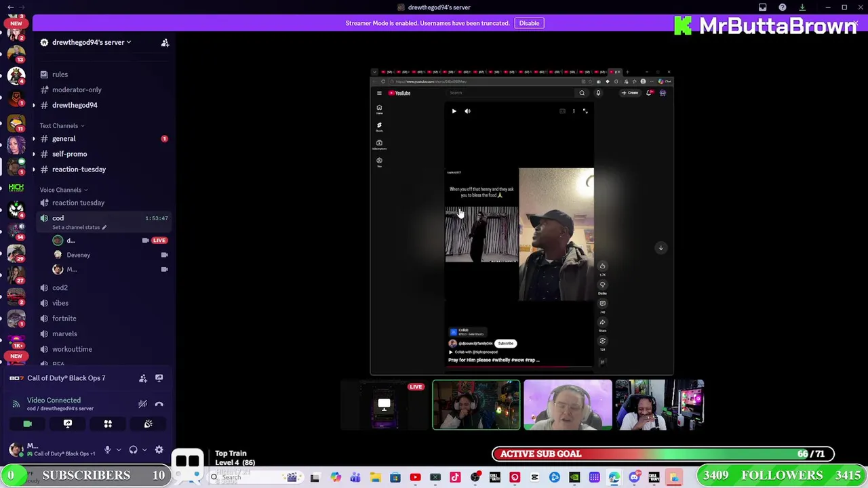Click the disconnect call phone icon
Screen dimensions: 868x488
(x=159, y=404)
